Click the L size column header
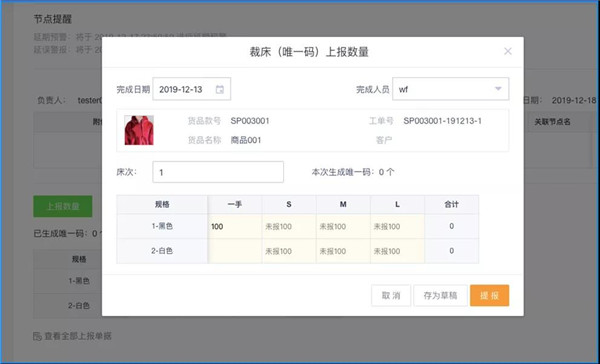This screenshot has width=600, height=364. (397, 204)
